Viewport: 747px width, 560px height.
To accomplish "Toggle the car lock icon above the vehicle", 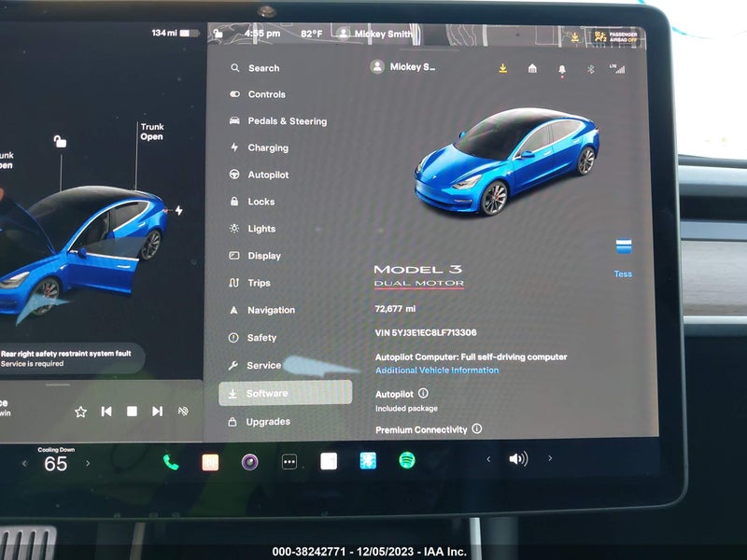I will [x=60, y=142].
